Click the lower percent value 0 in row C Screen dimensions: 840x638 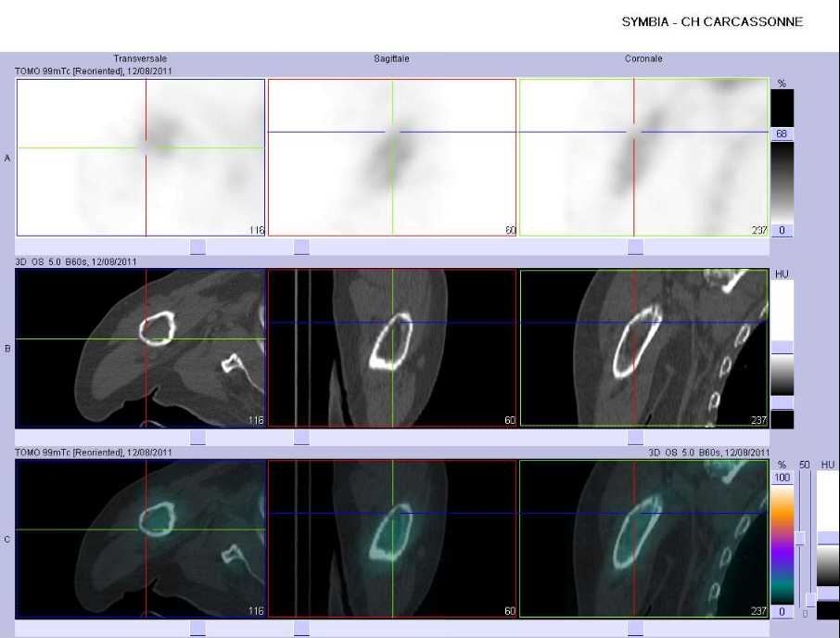(783, 611)
